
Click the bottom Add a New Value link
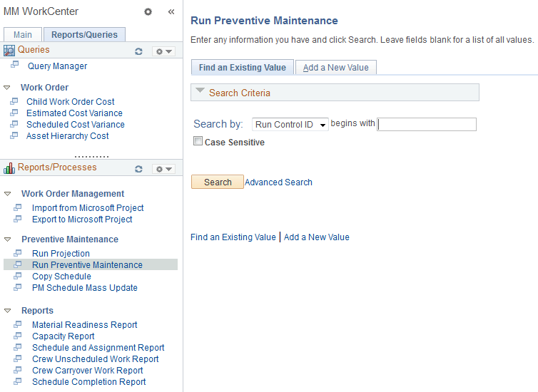(x=316, y=237)
